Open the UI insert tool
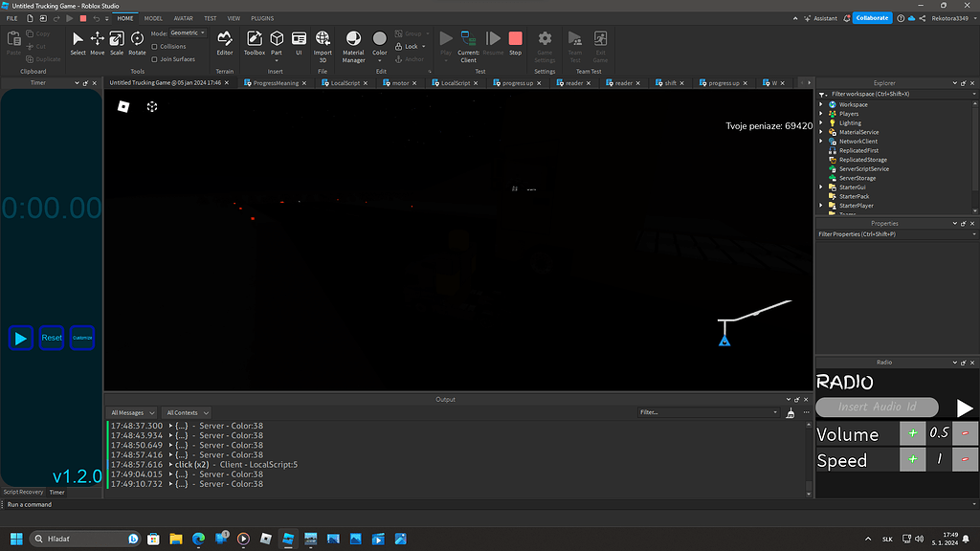This screenshot has height=551, width=980. pyautogui.click(x=299, y=43)
